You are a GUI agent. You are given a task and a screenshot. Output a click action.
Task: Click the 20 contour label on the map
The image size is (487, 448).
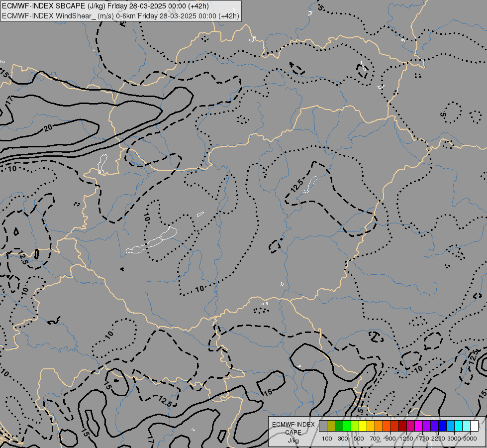(x=48, y=128)
